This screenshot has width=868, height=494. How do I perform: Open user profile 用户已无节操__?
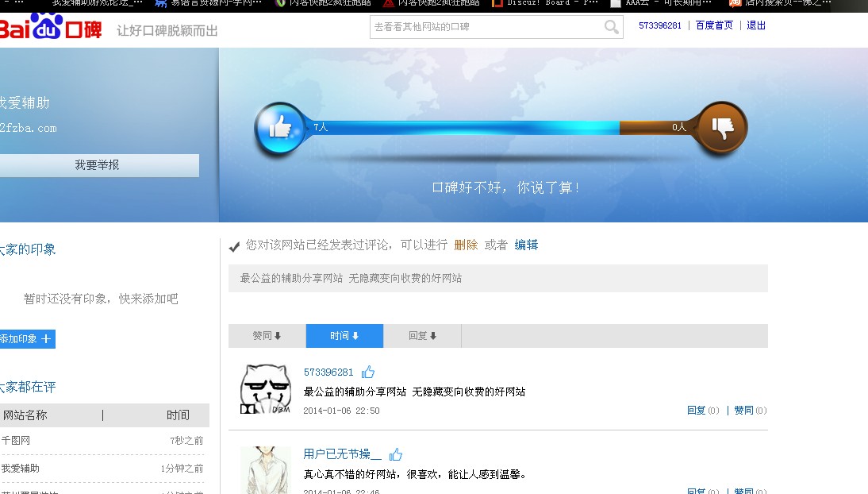[x=342, y=454]
